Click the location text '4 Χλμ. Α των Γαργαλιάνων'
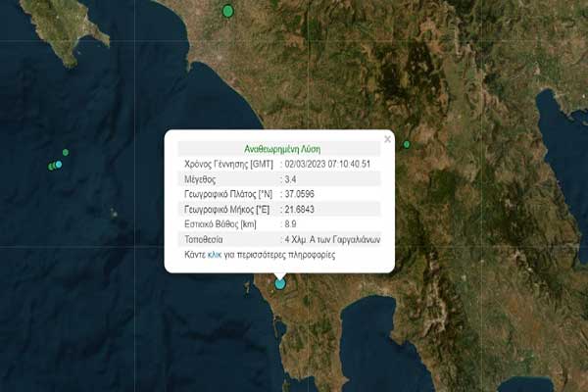588x392 pixels. (331, 239)
